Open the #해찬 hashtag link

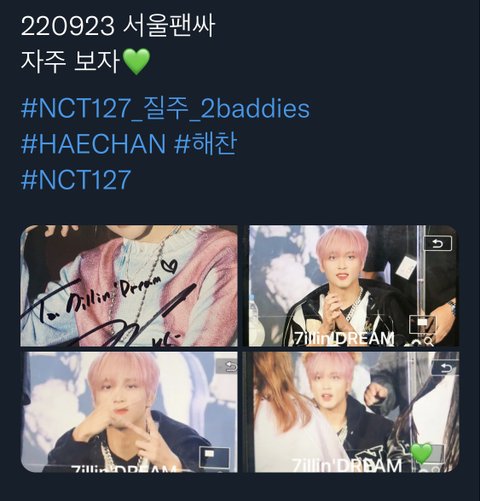click(206, 144)
